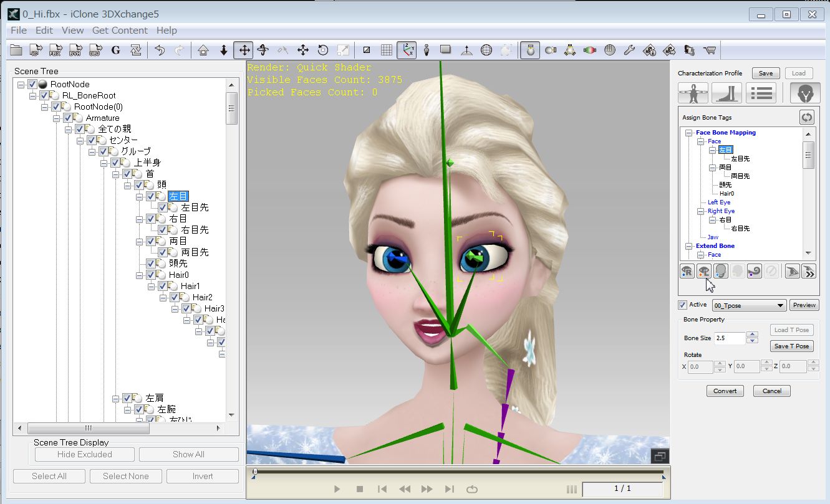830x504 pixels.
Task: Collapse the 両目 node in bone tags tree
Action: click(713, 168)
